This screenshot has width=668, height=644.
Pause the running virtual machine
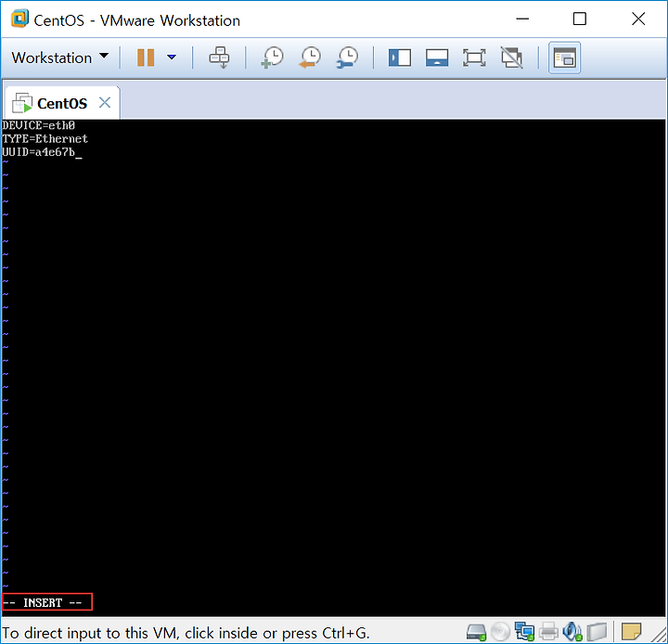coord(146,58)
